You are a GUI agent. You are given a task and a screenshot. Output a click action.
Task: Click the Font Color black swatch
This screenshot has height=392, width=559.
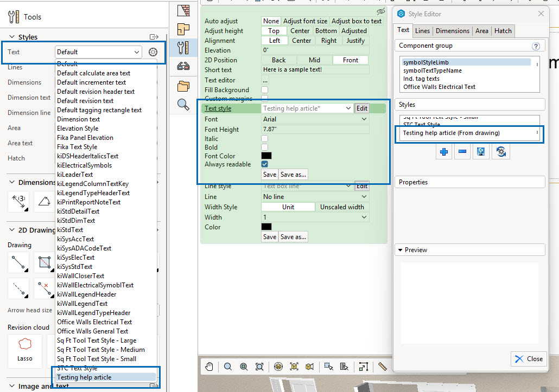pyautogui.click(x=266, y=156)
